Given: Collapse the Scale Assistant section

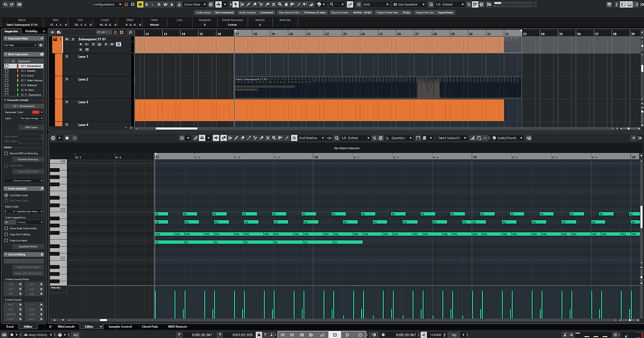Looking at the screenshot, I should [5, 188].
